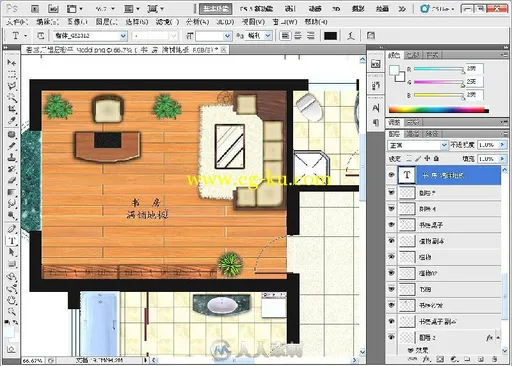Left align text in options bar

pos(285,36)
